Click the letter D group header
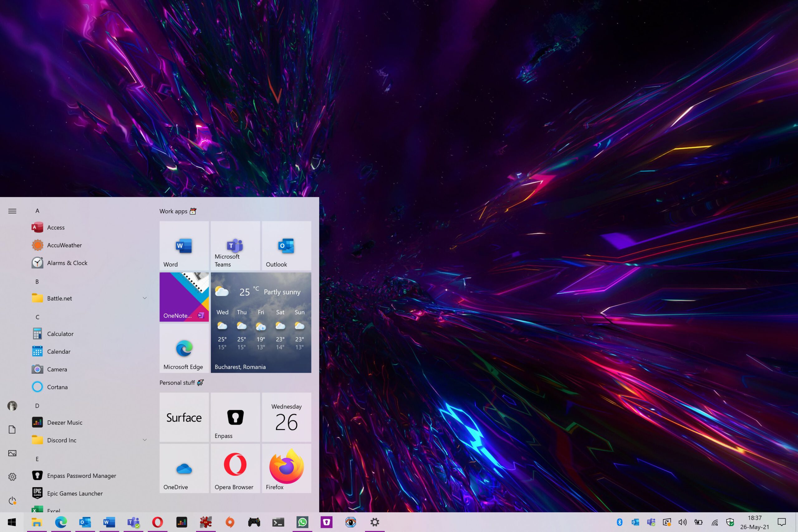The width and height of the screenshot is (798, 532). pyautogui.click(x=37, y=406)
